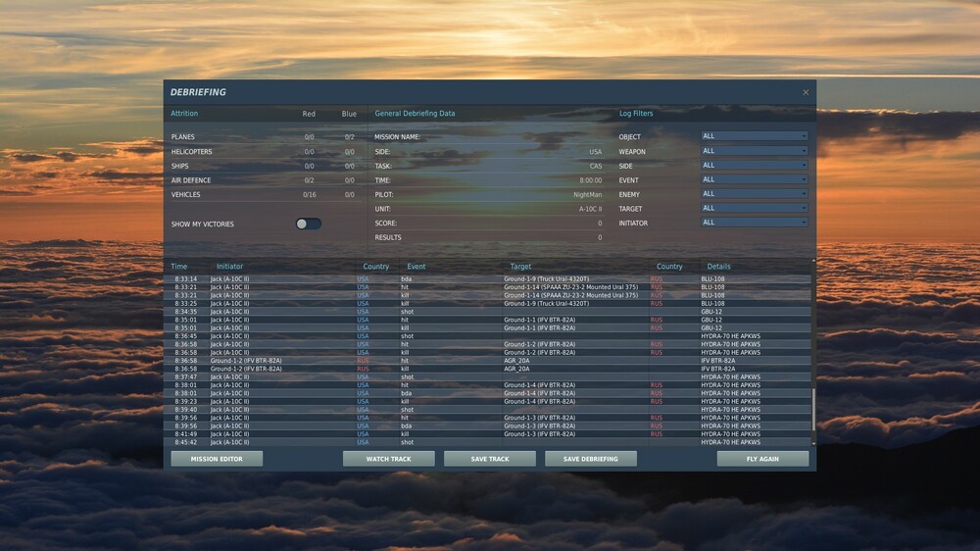Open the SIDE filter dropdown
Image resolution: width=980 pixels, height=551 pixels.
tap(754, 165)
